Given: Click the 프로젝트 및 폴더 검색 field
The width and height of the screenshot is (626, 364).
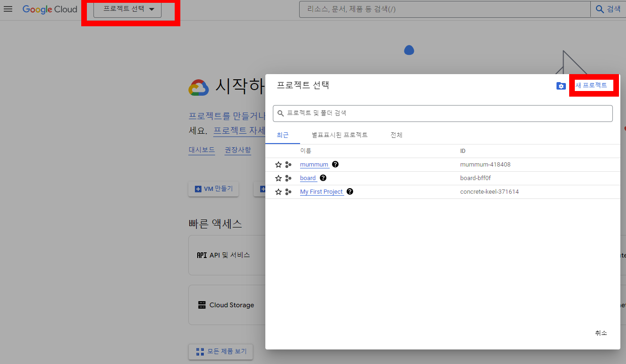Looking at the screenshot, I should point(443,113).
